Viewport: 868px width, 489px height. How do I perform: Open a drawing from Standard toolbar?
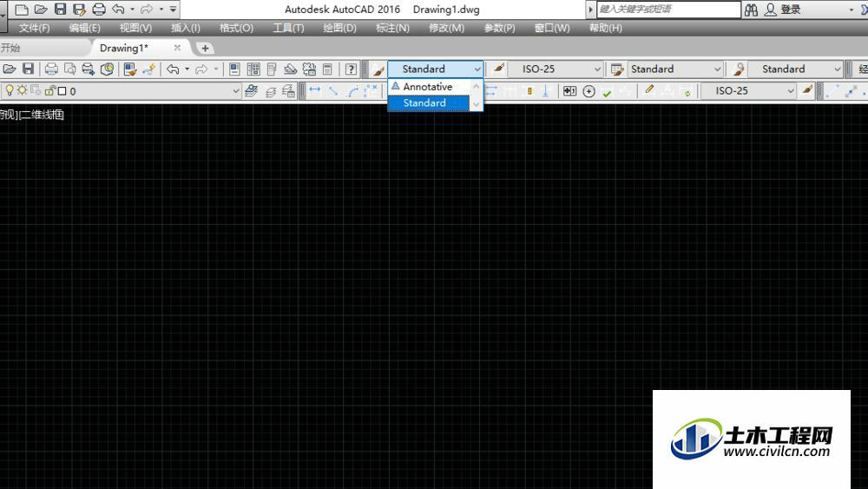pyautogui.click(x=9, y=69)
